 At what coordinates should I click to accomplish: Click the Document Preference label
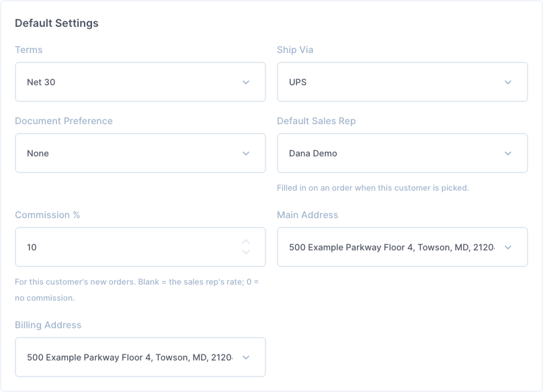point(64,121)
